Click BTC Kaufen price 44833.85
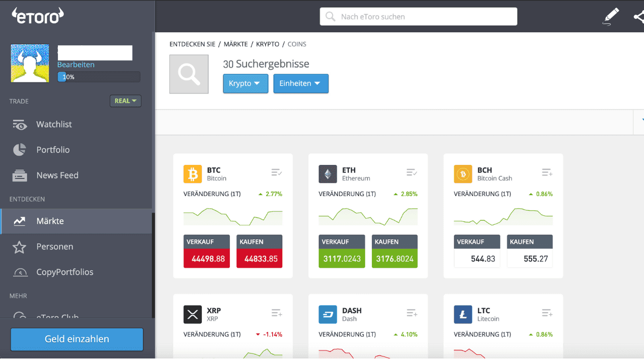 (x=260, y=258)
